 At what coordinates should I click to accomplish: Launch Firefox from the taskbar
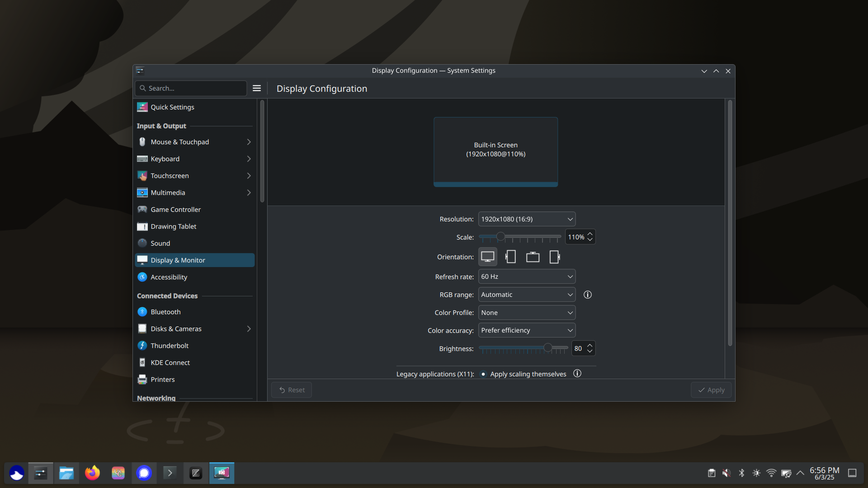[x=92, y=473]
